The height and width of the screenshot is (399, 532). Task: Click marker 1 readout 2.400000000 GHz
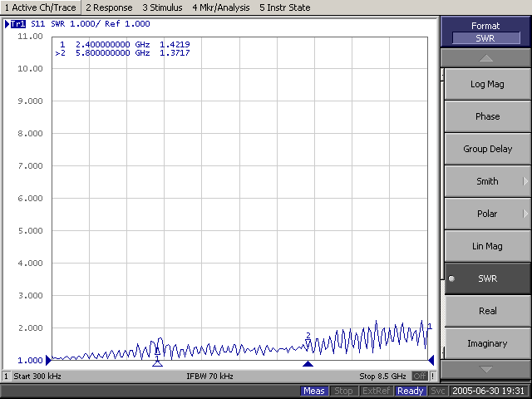(x=113, y=44)
